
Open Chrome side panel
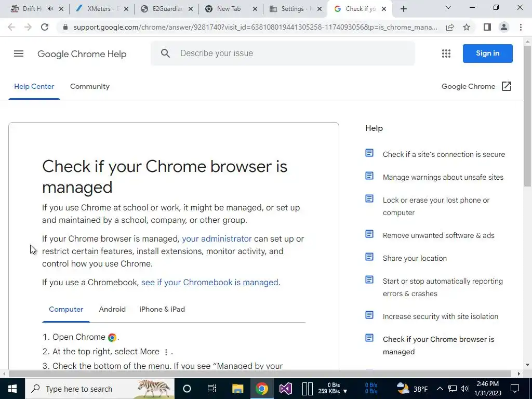487,27
